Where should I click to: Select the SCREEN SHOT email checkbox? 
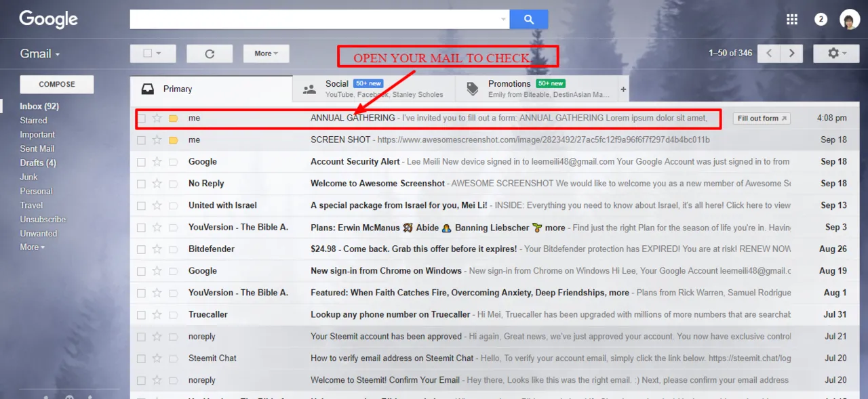pyautogui.click(x=142, y=140)
